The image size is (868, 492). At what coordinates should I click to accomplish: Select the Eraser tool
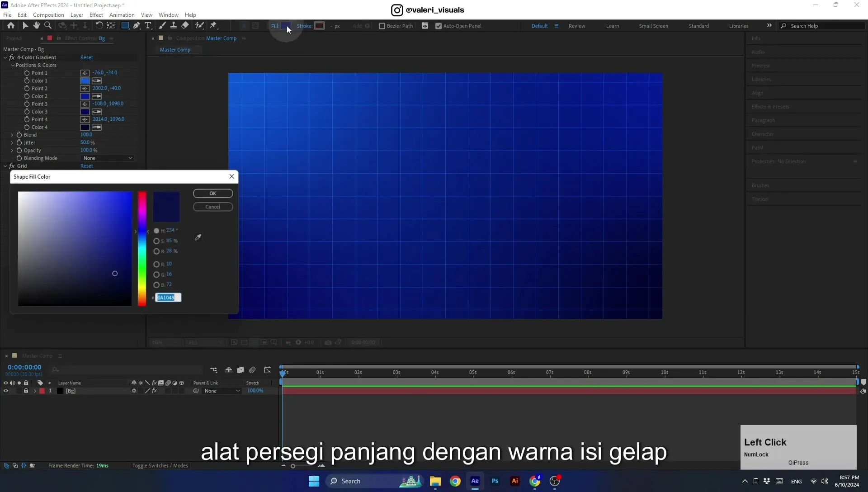click(x=185, y=26)
